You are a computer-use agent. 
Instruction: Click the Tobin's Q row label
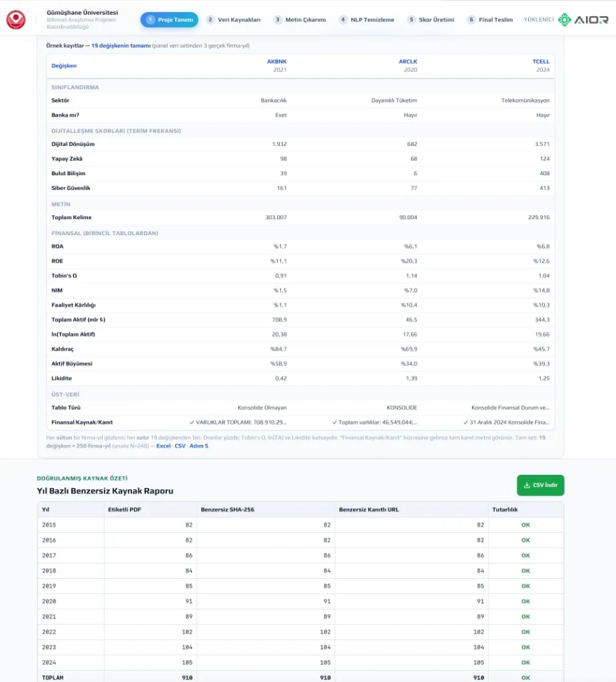64,275
